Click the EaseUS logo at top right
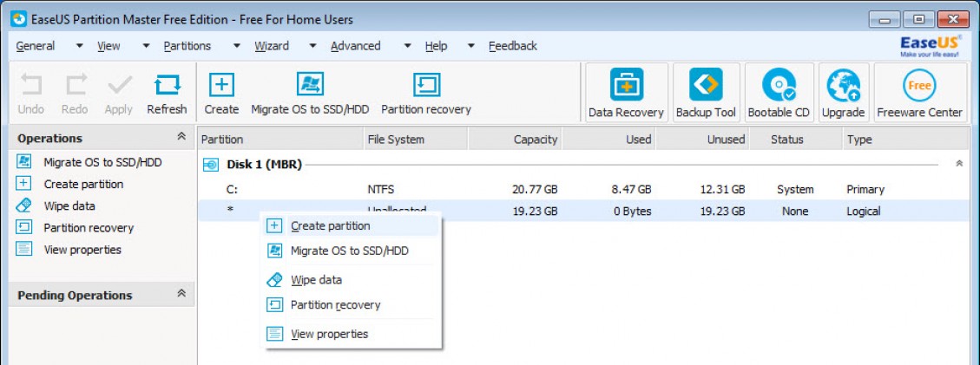This screenshot has height=365, width=980. click(929, 47)
